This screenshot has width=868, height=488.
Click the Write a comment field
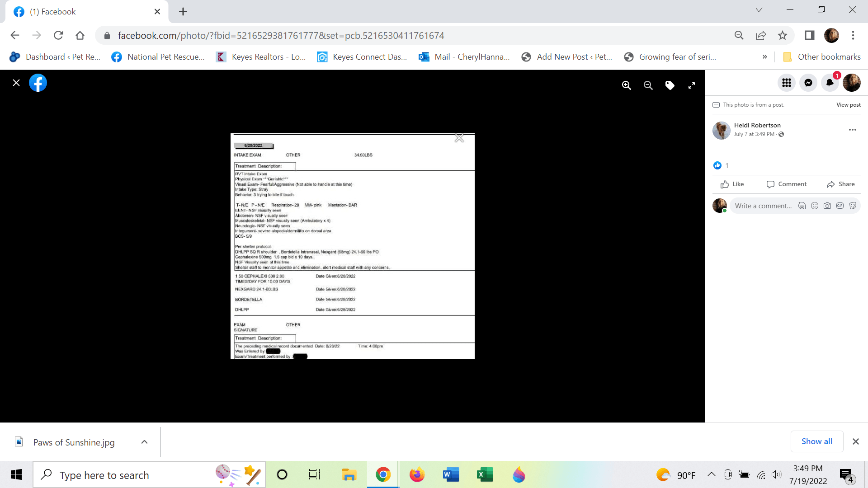pyautogui.click(x=763, y=206)
